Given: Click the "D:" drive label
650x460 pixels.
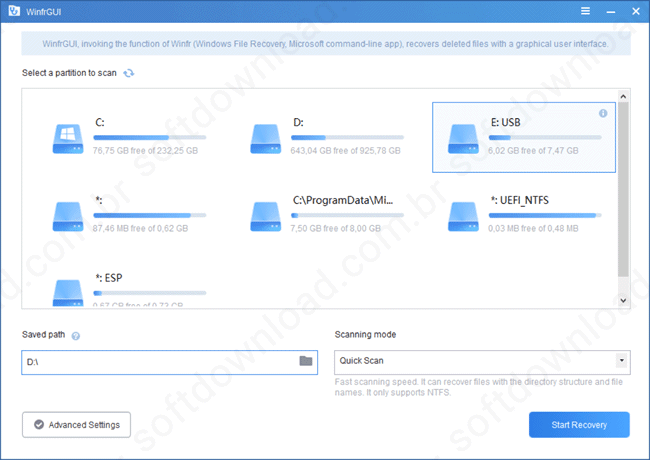Looking at the screenshot, I should pyautogui.click(x=298, y=122).
